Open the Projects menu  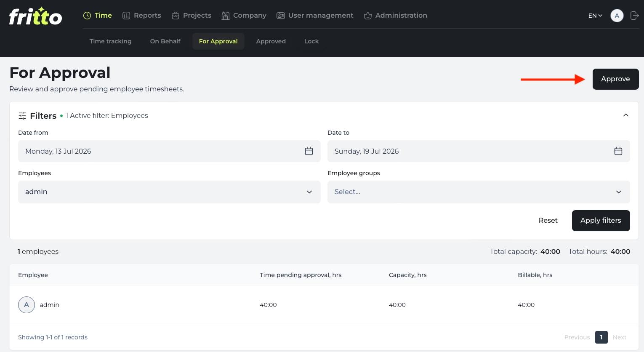[x=192, y=16]
